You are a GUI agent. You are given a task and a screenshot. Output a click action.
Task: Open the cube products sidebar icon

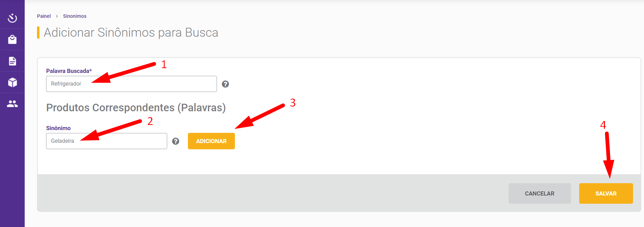click(x=12, y=82)
